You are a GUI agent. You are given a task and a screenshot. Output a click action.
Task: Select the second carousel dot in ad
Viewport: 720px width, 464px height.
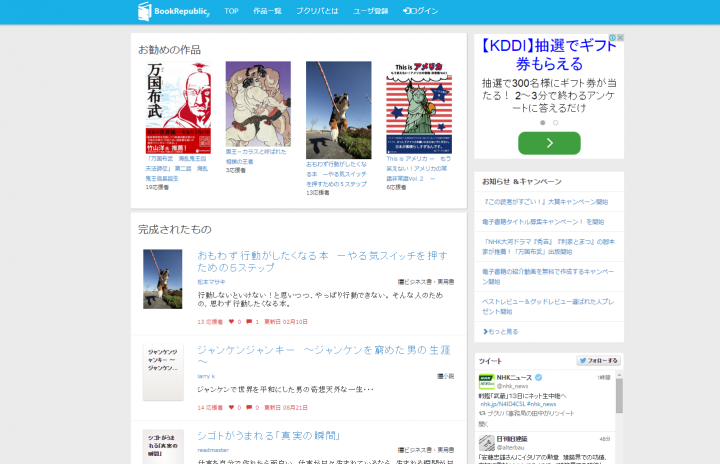click(556, 123)
